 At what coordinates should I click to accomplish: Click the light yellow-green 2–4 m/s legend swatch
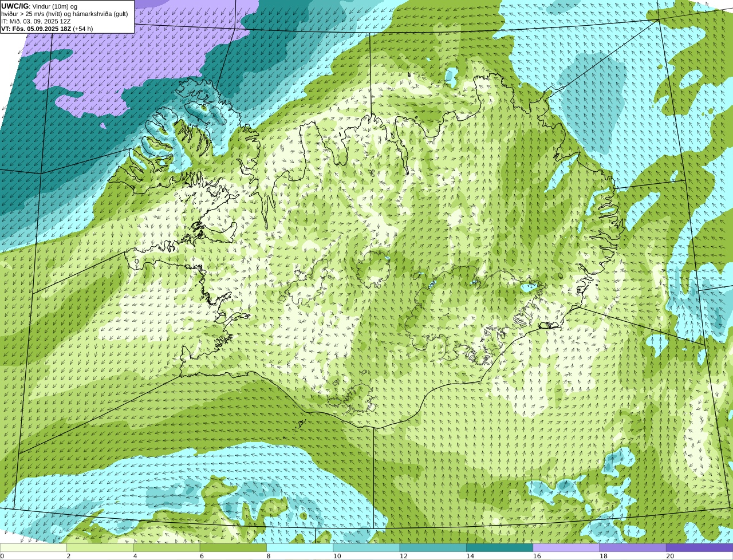pyautogui.click(x=100, y=547)
